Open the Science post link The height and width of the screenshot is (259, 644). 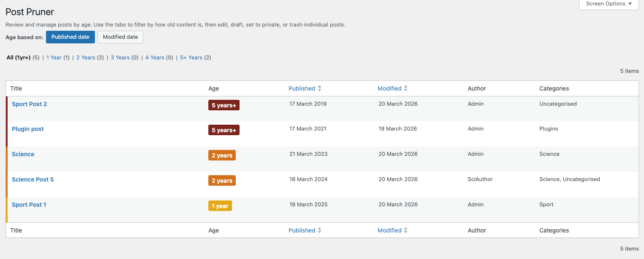tap(23, 154)
